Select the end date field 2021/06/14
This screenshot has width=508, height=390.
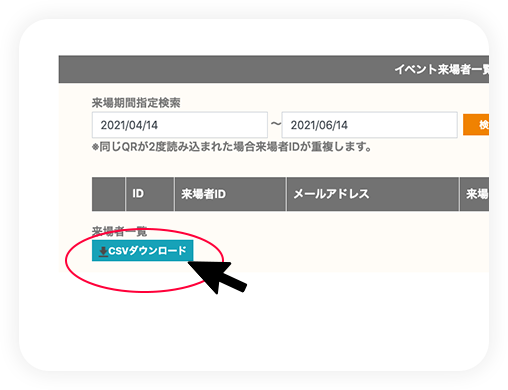(x=369, y=125)
